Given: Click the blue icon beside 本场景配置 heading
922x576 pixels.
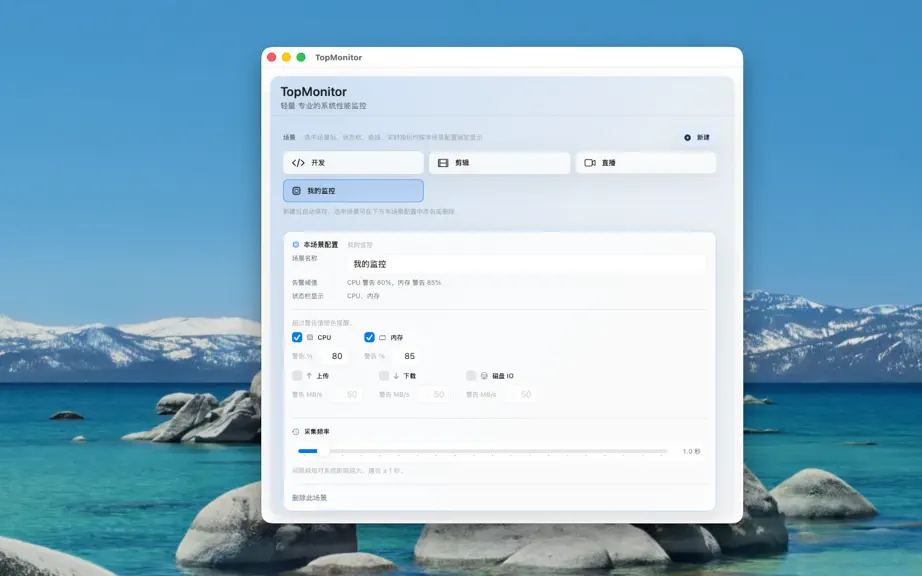Looking at the screenshot, I should click(296, 245).
